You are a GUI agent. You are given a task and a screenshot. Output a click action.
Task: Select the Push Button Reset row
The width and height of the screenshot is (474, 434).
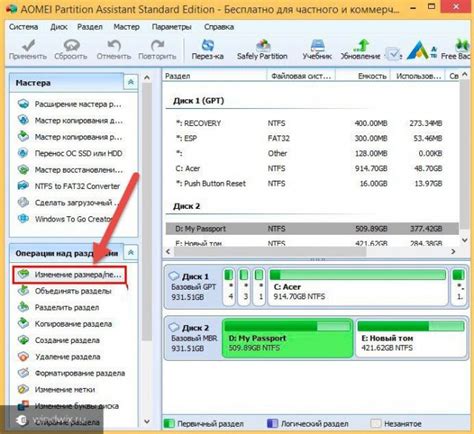pos(312,184)
